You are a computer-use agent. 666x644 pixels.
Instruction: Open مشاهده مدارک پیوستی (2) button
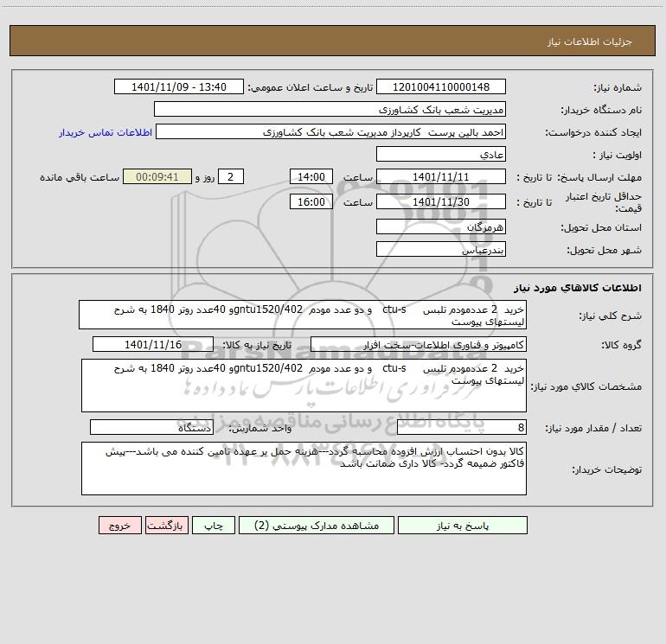tap(317, 526)
